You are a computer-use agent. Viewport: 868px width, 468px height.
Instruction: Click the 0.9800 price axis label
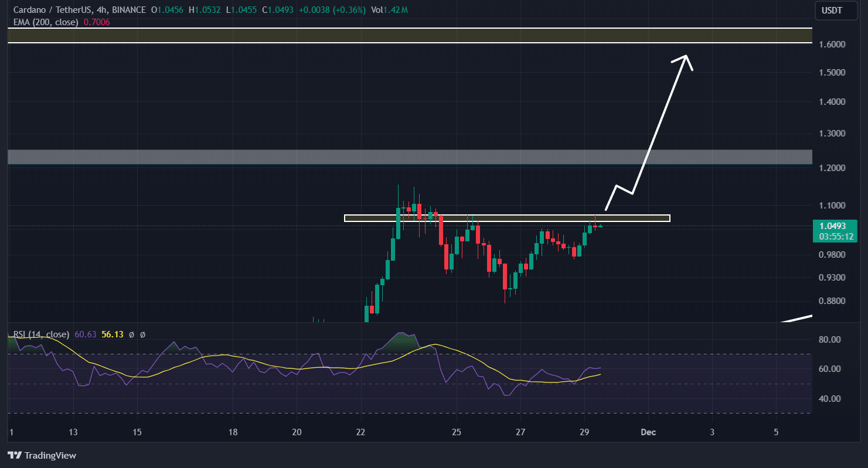[x=832, y=255]
